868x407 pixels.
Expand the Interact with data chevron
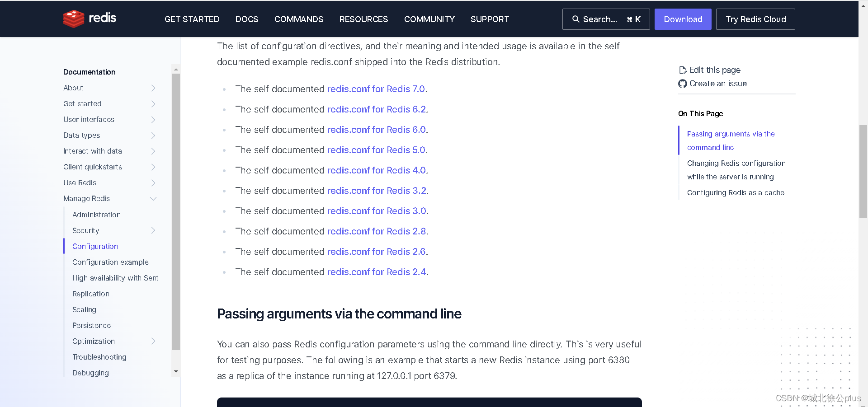tap(153, 151)
